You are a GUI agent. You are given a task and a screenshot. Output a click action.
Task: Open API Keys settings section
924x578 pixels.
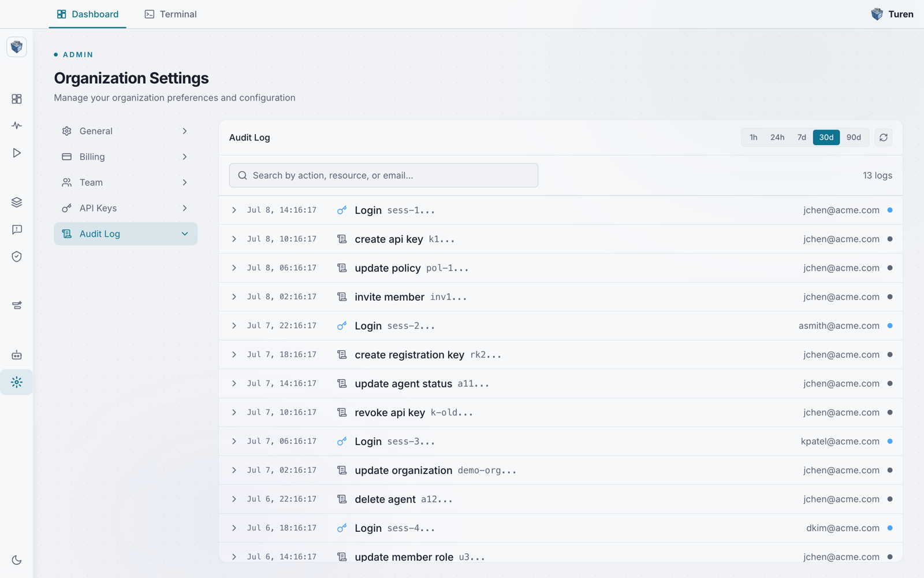pyautogui.click(x=125, y=208)
